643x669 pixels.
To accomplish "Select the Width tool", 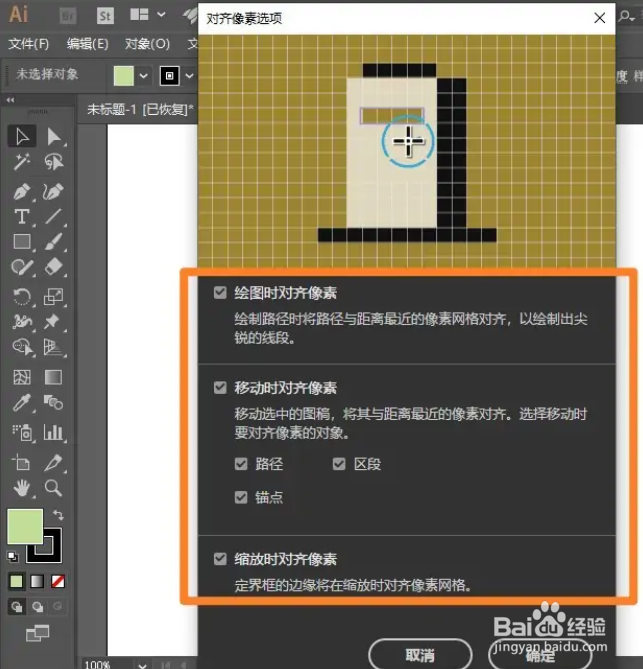I will click(22, 322).
